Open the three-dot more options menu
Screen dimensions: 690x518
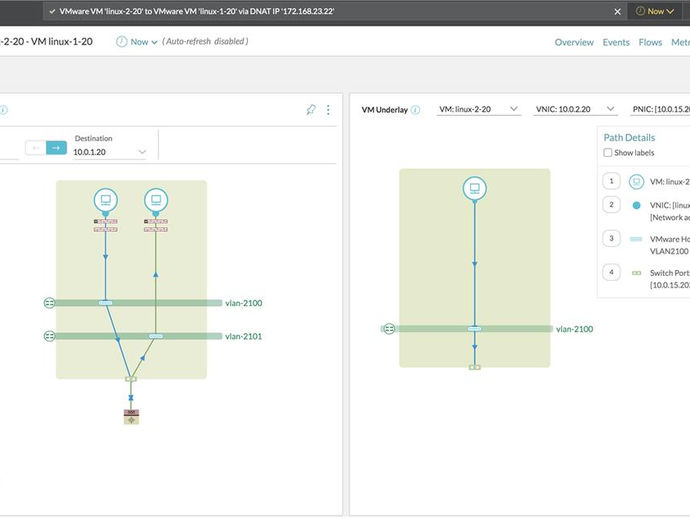(x=328, y=110)
